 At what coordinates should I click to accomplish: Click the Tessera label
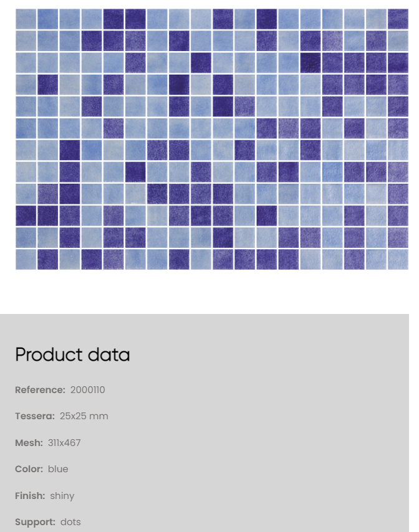pyautogui.click(x=35, y=416)
